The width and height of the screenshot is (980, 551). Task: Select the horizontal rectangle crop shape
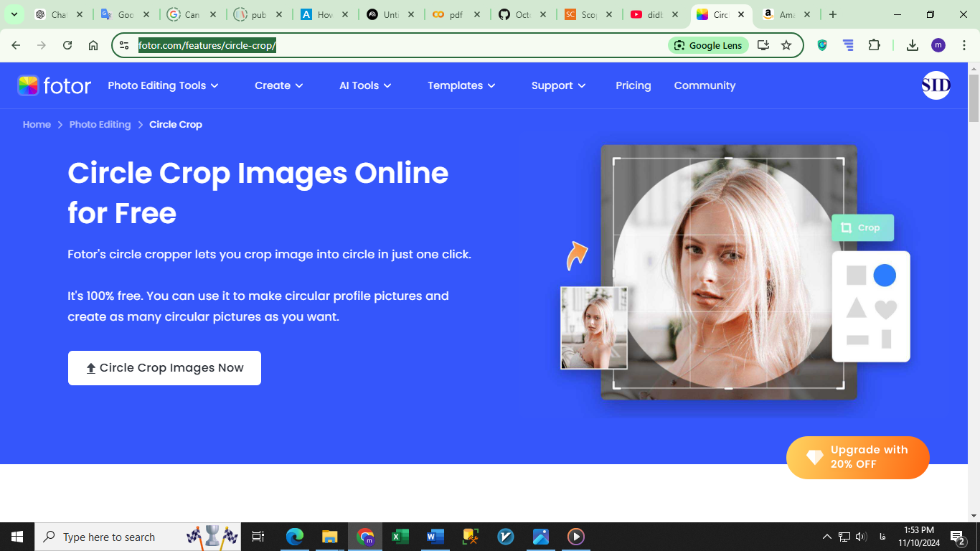857,340
